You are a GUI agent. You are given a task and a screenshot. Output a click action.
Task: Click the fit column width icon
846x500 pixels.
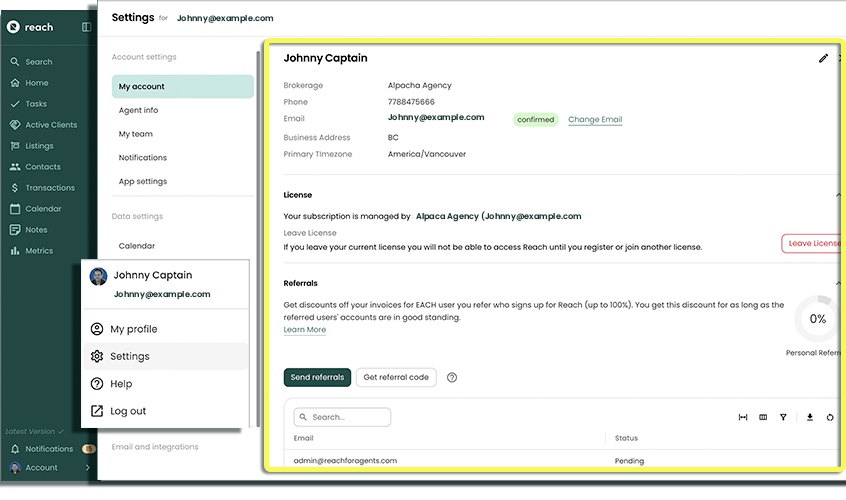pos(743,418)
